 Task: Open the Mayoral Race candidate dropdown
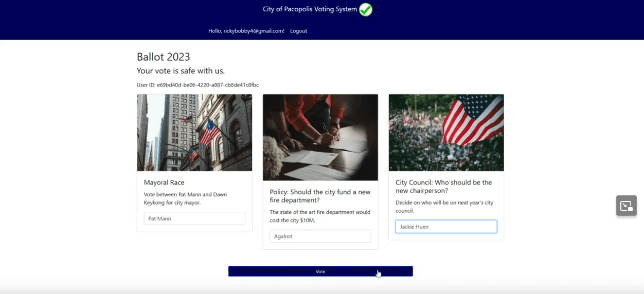[x=194, y=218]
